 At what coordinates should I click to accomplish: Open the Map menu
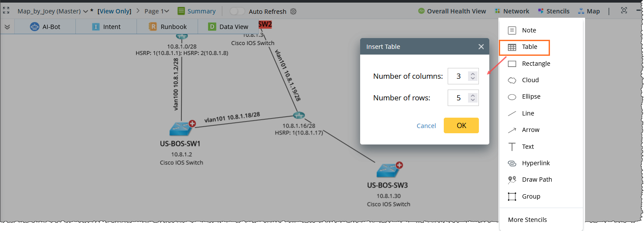click(x=589, y=11)
